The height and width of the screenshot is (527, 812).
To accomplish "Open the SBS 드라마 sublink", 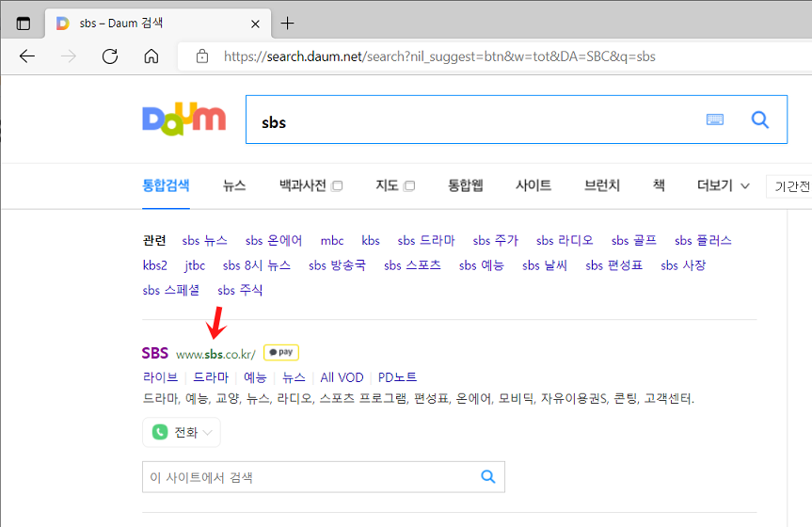I will pyautogui.click(x=211, y=377).
